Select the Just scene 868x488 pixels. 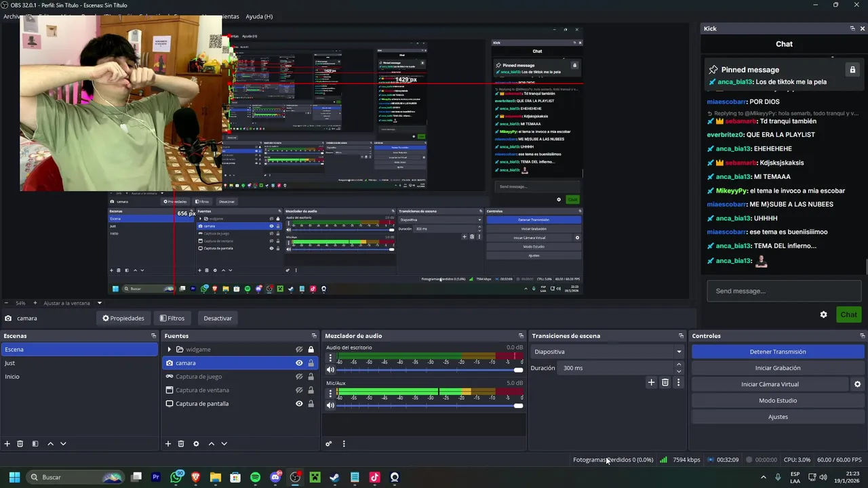coord(79,363)
